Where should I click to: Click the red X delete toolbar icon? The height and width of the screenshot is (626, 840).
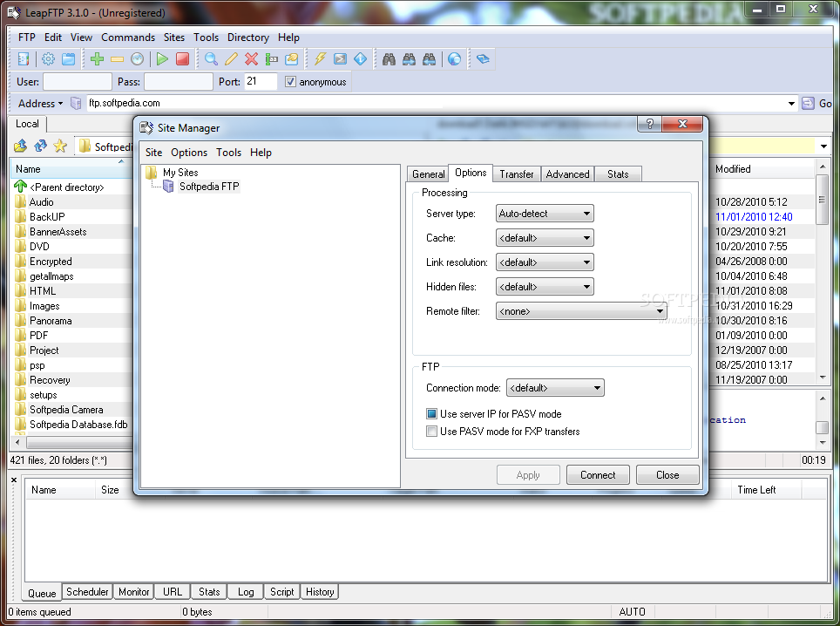[x=251, y=59]
